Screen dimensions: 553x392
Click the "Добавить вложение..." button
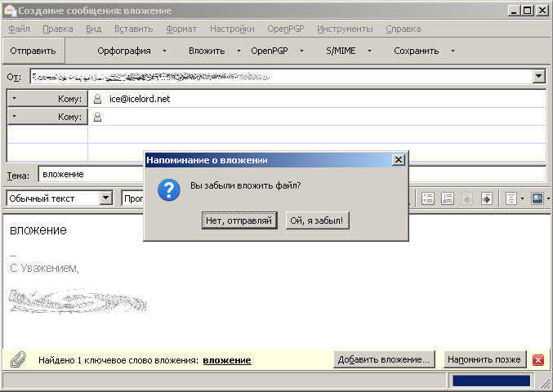[x=384, y=360]
